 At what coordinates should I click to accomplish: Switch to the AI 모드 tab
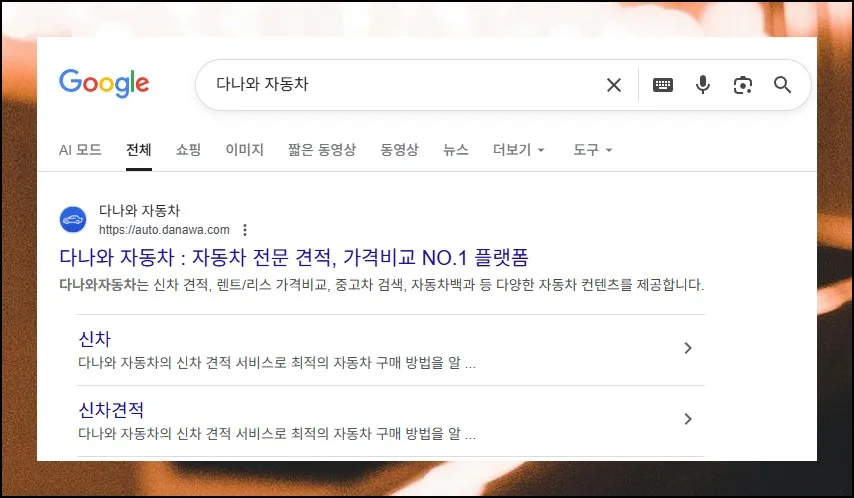80,150
